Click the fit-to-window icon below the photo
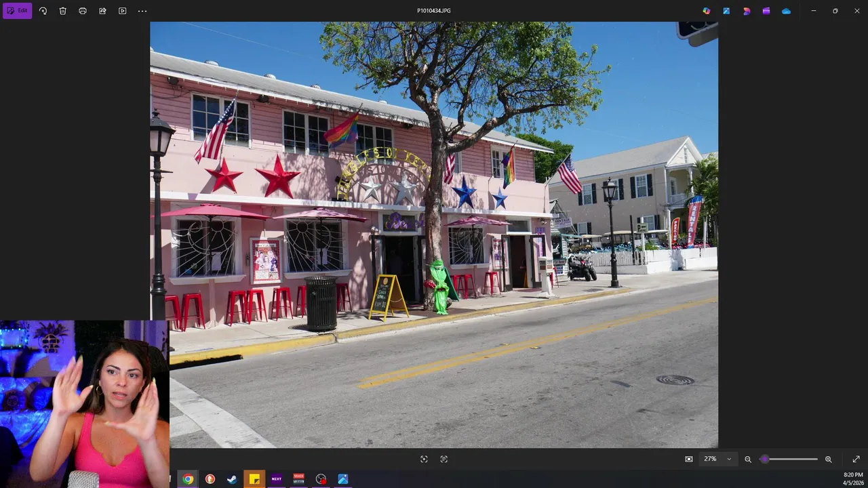Viewport: 868px width, 488px height. (424, 459)
